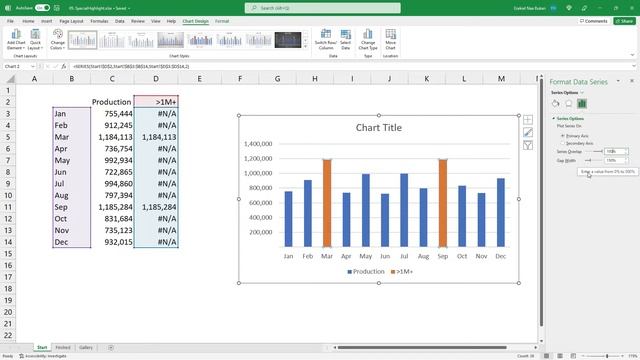Click the Production legend entry
640x360 pixels.
366,271
